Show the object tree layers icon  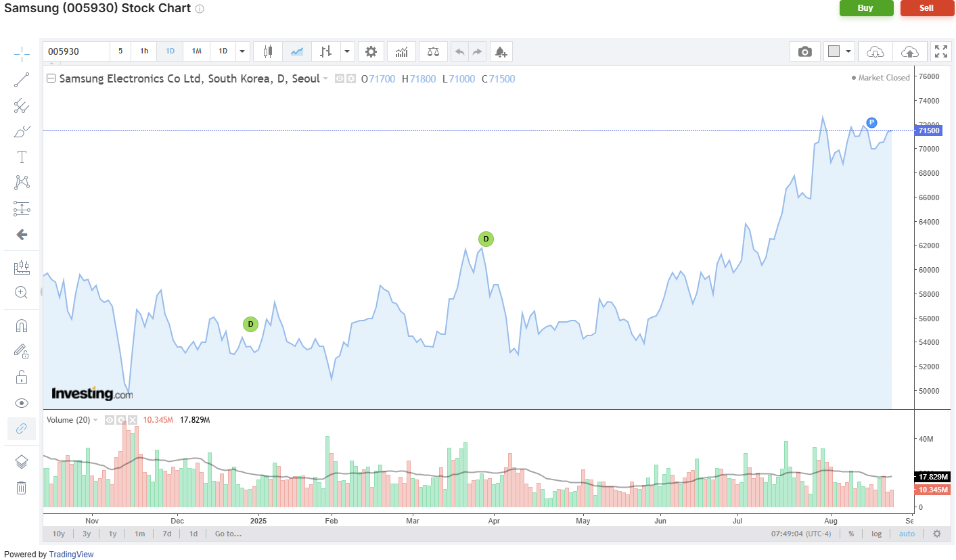[x=22, y=462]
